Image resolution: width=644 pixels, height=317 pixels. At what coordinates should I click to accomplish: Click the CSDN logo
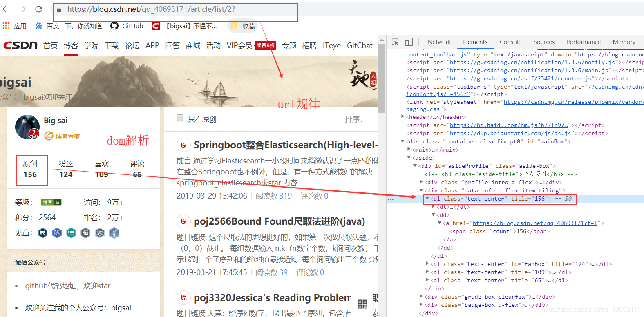[20, 45]
